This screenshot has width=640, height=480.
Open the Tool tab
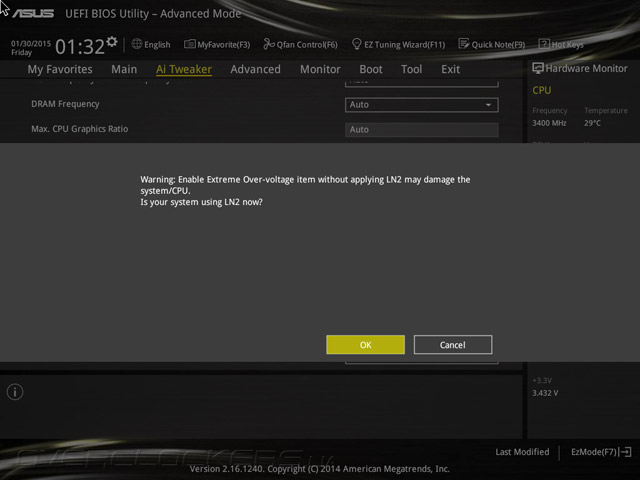pos(411,69)
